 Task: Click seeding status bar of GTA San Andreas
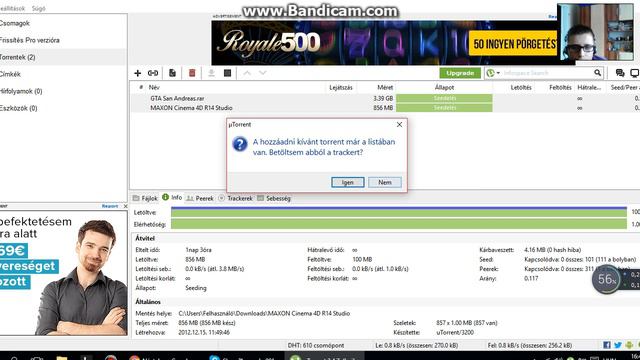pos(444,98)
